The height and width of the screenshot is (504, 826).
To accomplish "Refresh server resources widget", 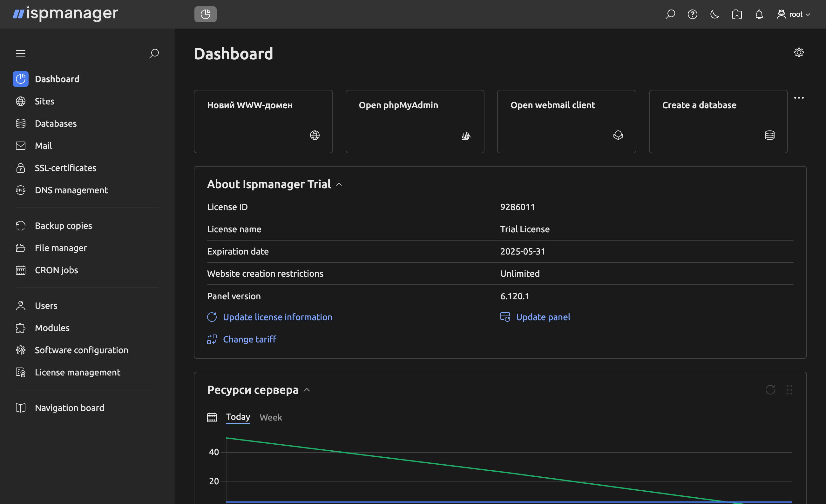I will (770, 390).
